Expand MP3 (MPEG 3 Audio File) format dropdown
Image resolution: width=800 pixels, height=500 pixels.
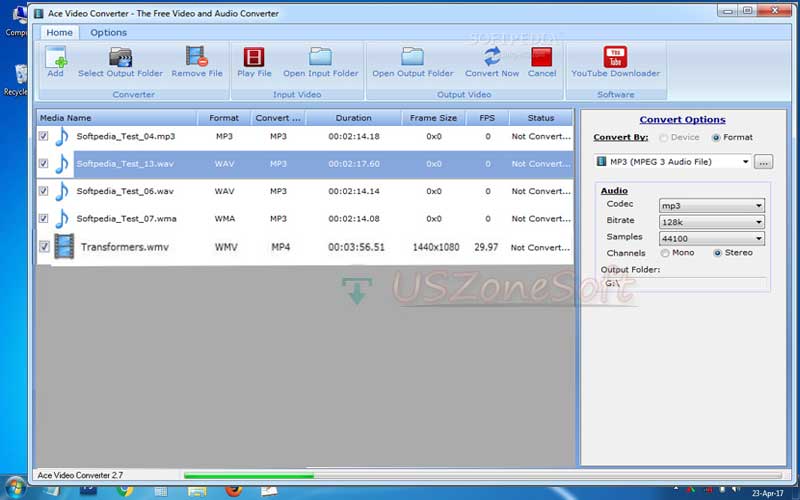745,162
